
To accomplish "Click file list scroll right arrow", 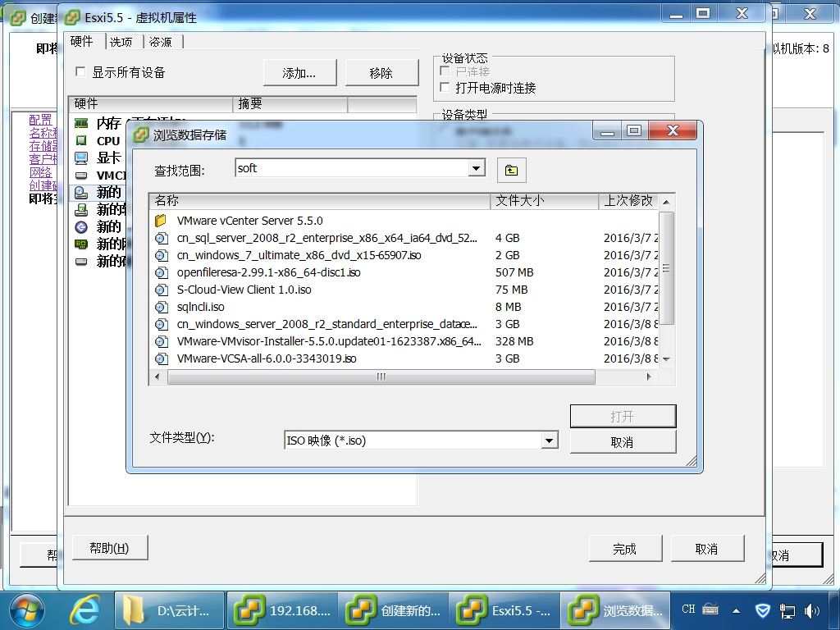I will 650,377.
